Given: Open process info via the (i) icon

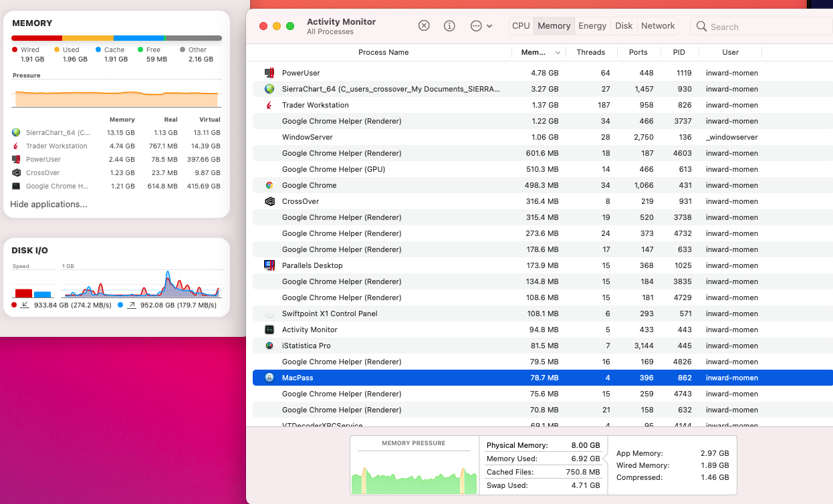Looking at the screenshot, I should 449,26.
